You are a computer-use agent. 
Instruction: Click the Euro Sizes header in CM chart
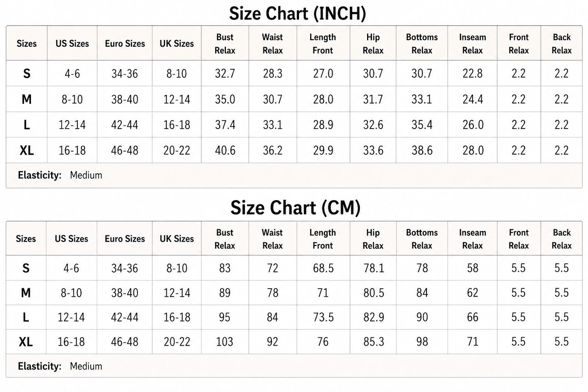tap(125, 239)
